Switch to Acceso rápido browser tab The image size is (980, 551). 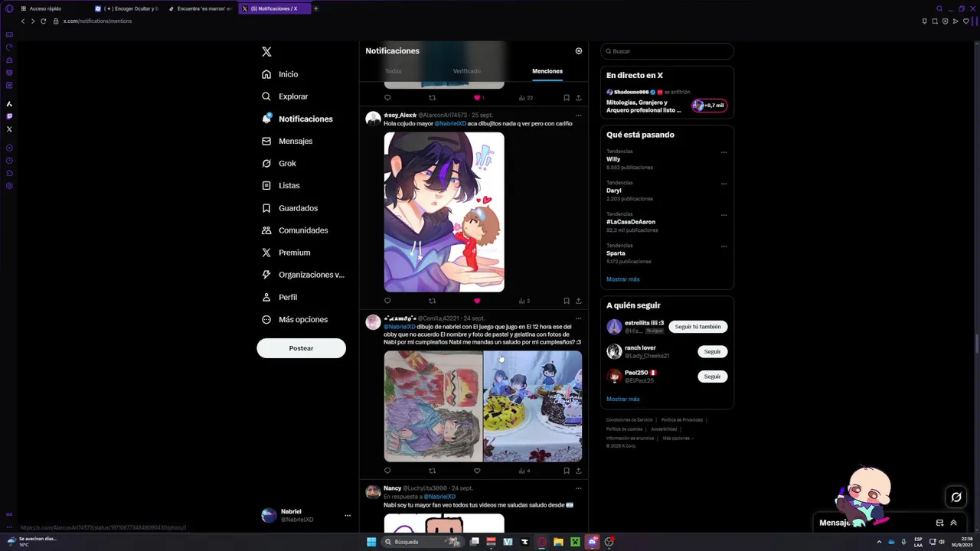click(45, 8)
